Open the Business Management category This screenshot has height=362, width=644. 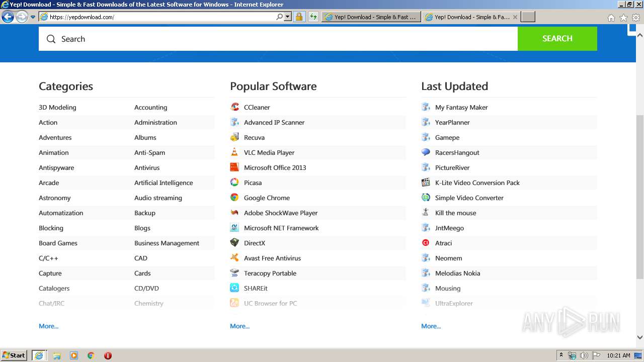pos(167,243)
